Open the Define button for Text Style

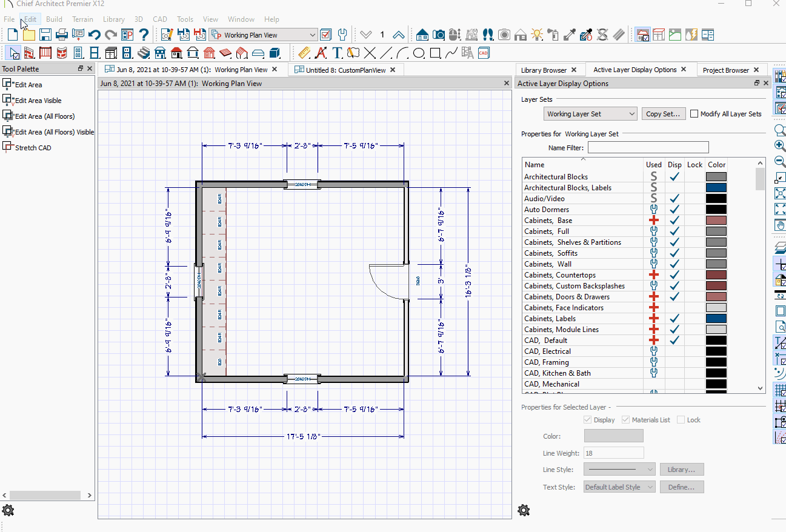pos(682,487)
